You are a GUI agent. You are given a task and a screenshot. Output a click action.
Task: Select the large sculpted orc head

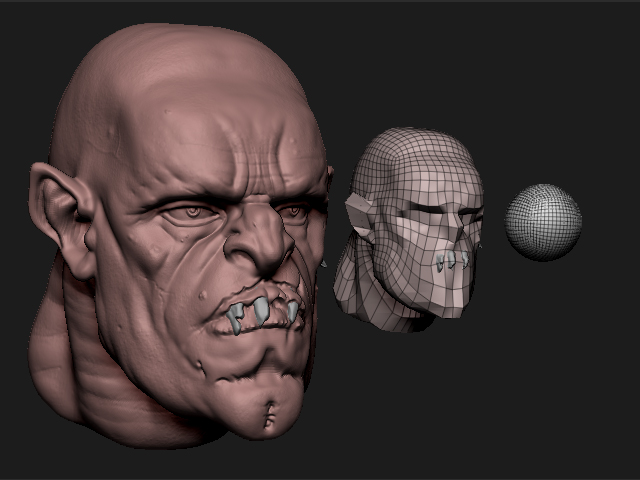(x=180, y=237)
